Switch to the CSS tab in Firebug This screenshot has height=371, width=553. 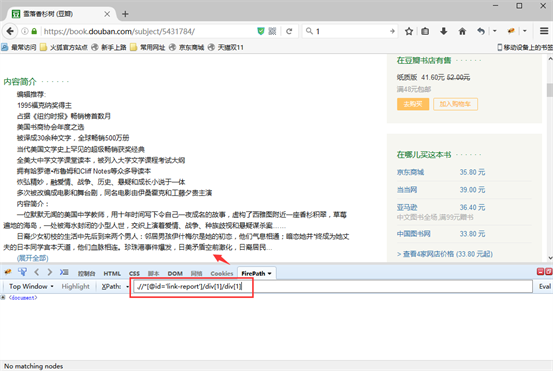[x=134, y=273]
